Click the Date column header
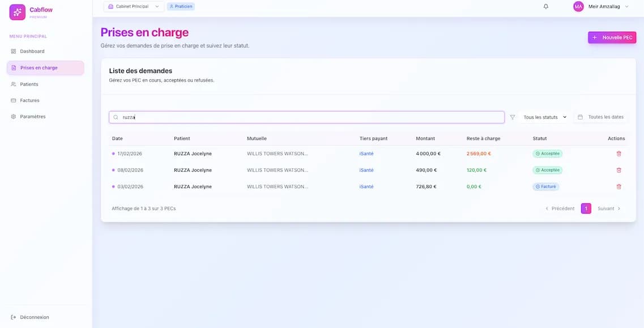 point(117,139)
